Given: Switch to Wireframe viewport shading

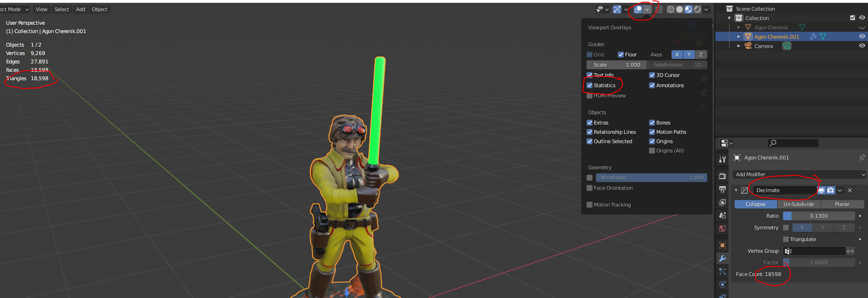Looking at the screenshot, I should [671, 9].
